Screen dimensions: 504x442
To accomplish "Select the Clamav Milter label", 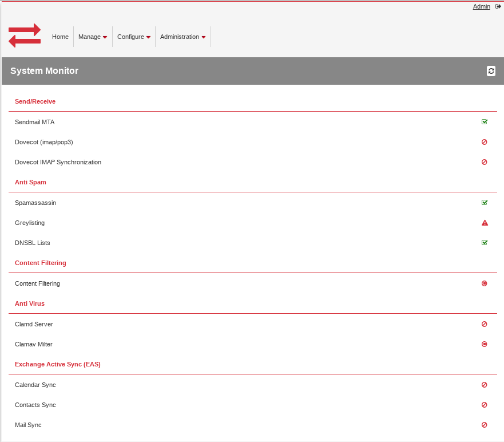I will coord(33,344).
